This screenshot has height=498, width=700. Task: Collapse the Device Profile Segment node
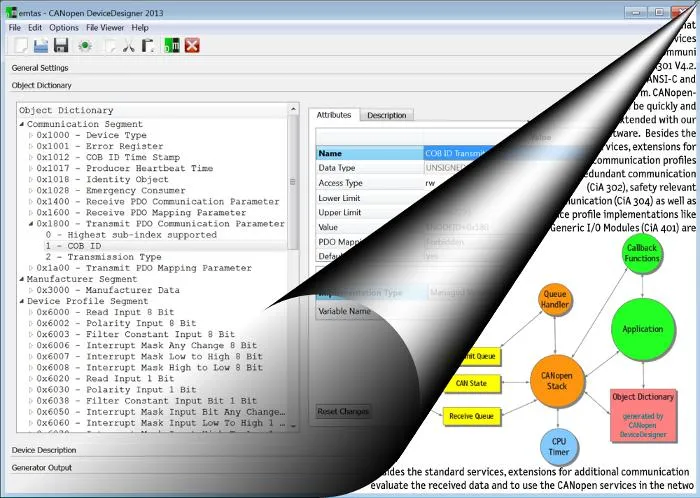[22, 301]
